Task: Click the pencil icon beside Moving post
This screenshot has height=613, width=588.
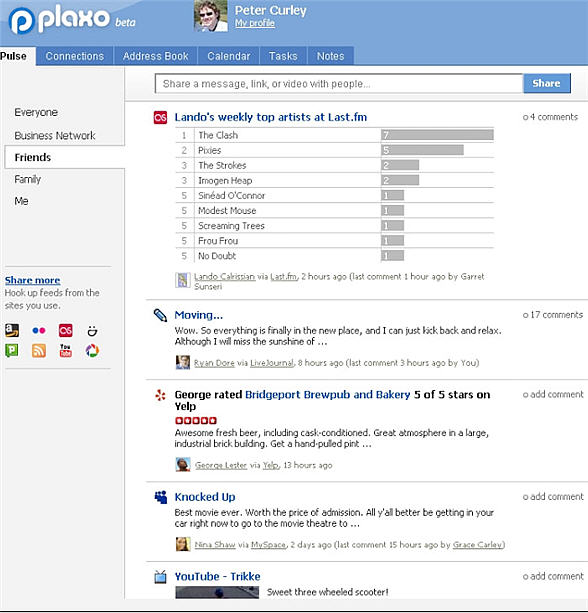Action: pos(160,315)
